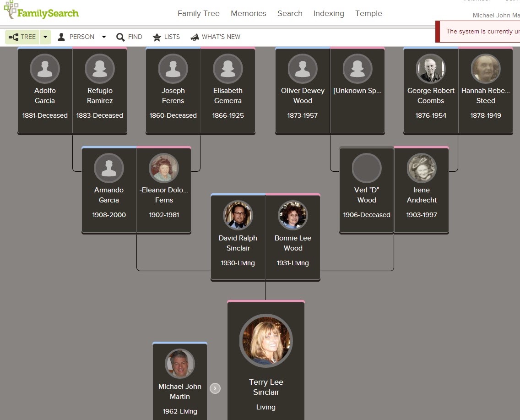
Task: Click the FIND magnifier icon
Action: click(120, 37)
